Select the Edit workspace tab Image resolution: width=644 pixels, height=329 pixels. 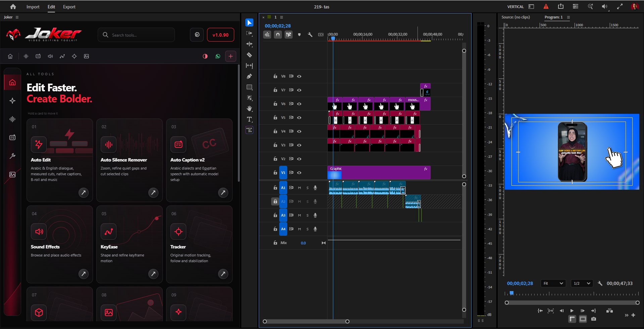click(x=51, y=7)
